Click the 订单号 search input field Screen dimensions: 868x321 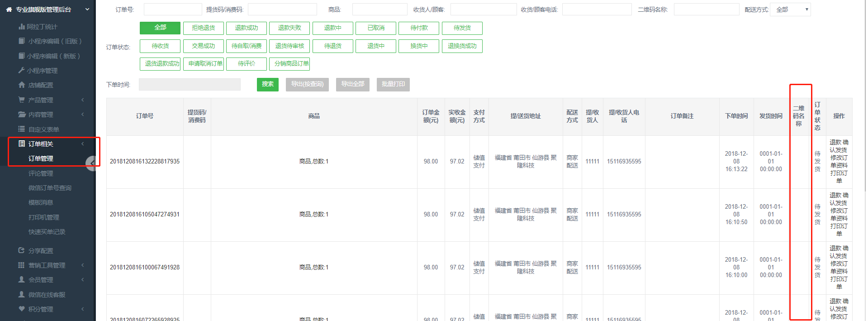(172, 10)
